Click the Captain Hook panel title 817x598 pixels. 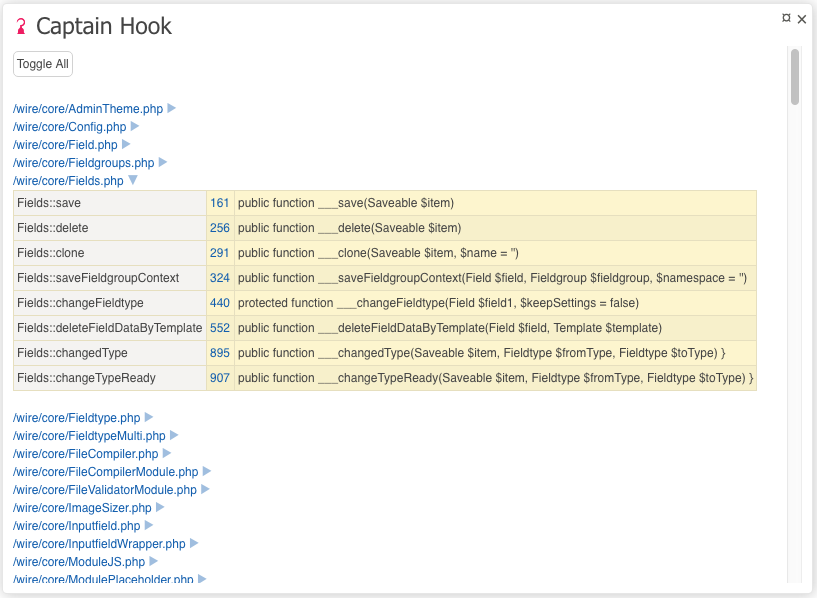point(104,26)
